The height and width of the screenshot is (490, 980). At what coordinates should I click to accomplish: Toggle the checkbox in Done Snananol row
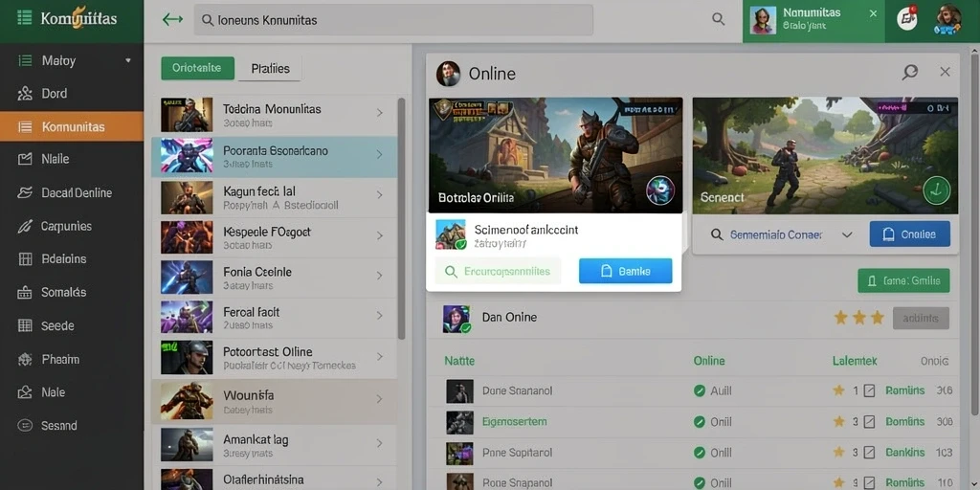point(869,390)
